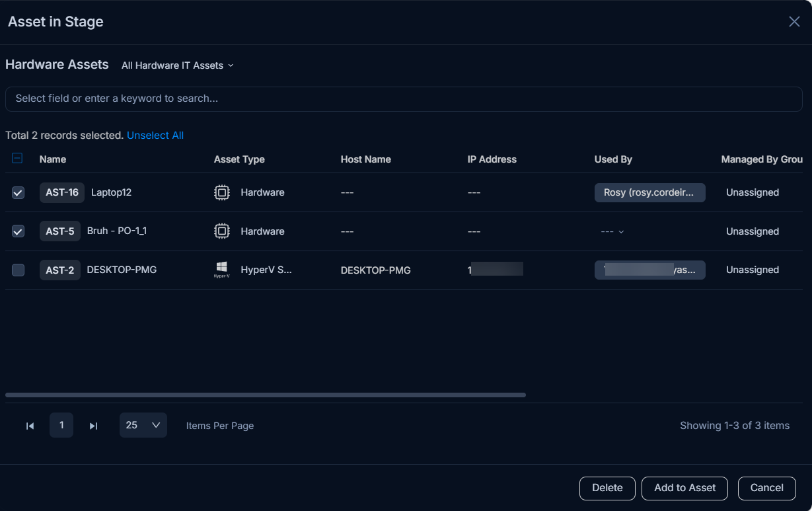Click the Laptop12 asset name
Image resolution: width=812 pixels, height=511 pixels.
coord(112,192)
